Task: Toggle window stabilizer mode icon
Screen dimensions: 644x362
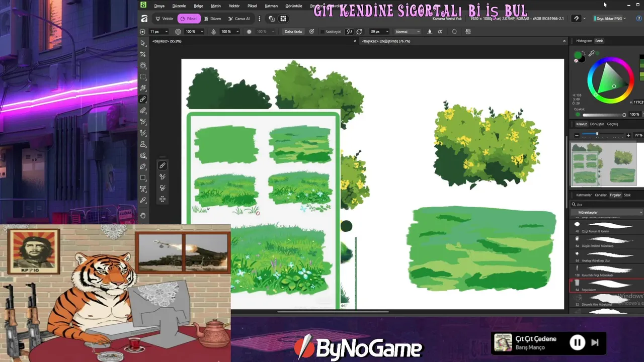Action: [359, 32]
